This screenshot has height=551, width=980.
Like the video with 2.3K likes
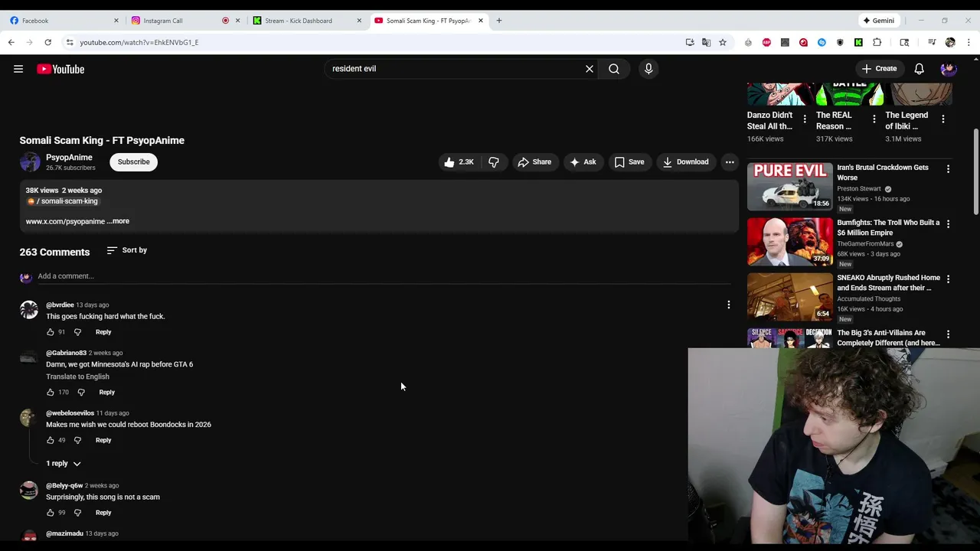point(459,162)
